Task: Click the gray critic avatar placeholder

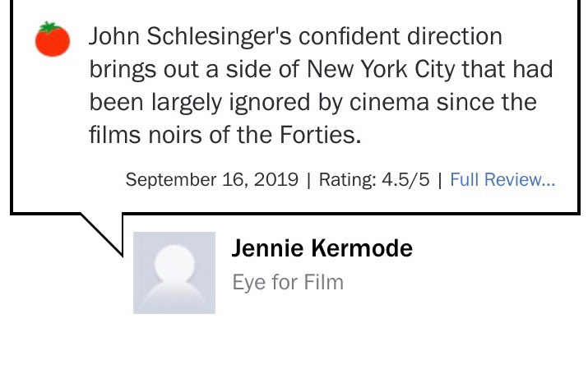Action: pos(174,273)
